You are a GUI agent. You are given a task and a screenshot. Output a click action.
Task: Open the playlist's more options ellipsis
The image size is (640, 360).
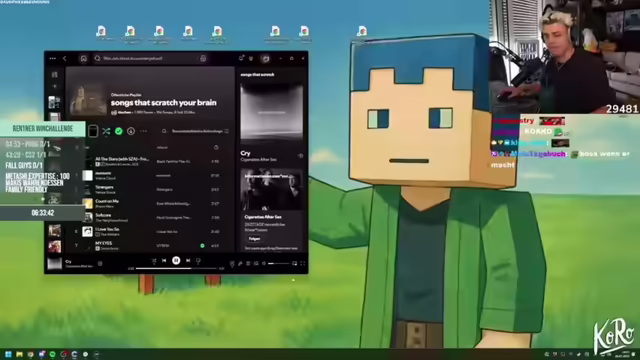click(x=143, y=131)
